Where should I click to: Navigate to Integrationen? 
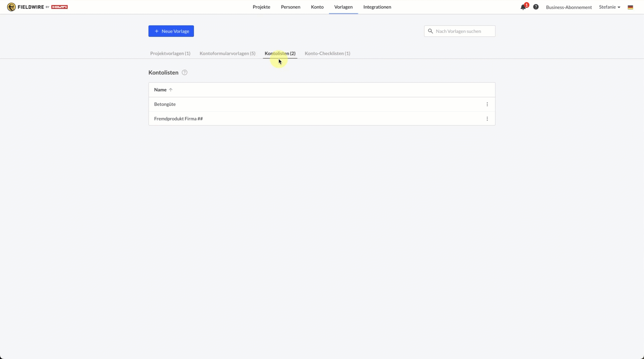pyautogui.click(x=377, y=7)
